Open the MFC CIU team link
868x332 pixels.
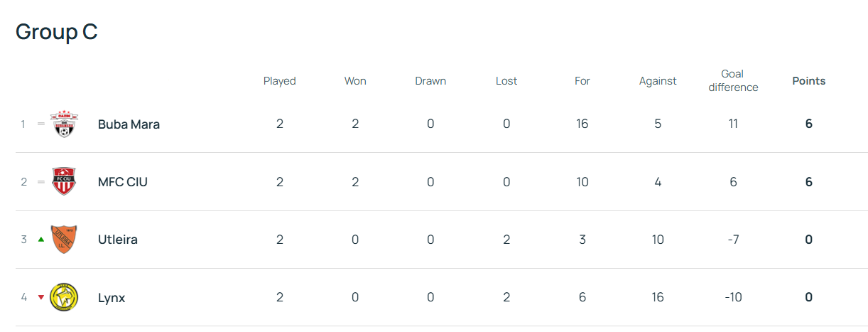123,182
